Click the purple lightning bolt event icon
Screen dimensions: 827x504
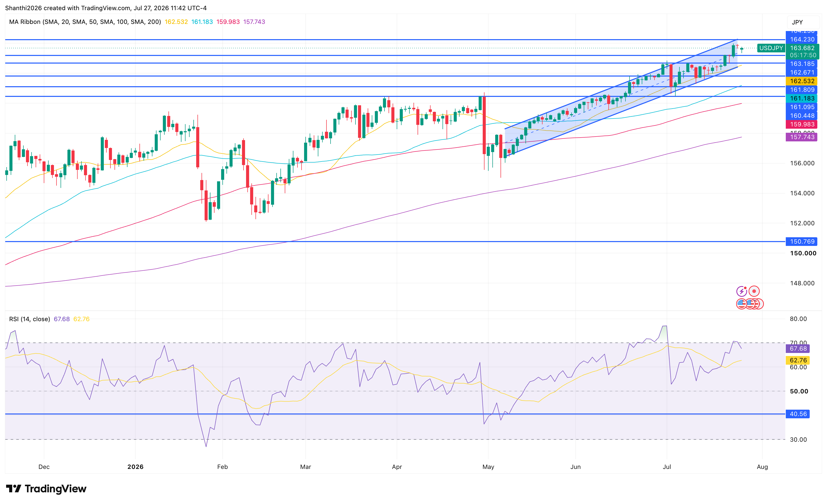(x=742, y=291)
